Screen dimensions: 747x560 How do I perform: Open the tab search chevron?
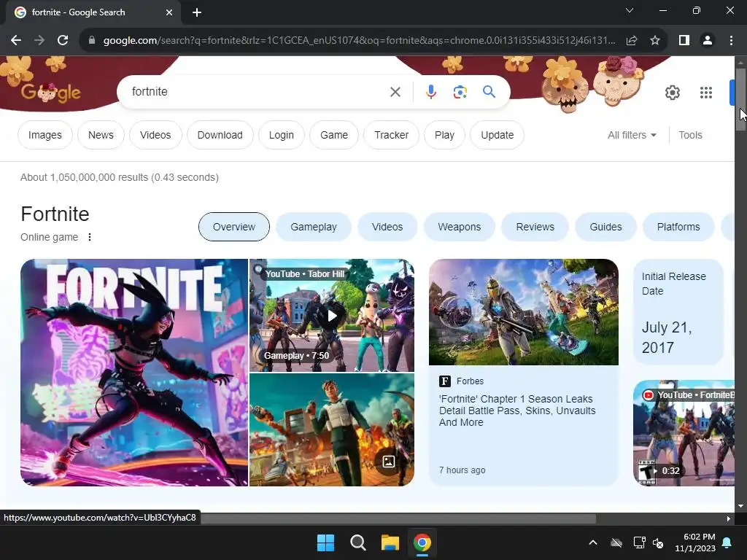click(630, 10)
